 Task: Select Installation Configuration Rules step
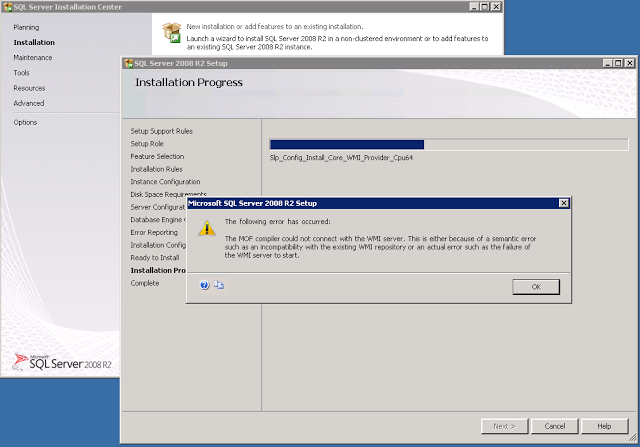158,245
